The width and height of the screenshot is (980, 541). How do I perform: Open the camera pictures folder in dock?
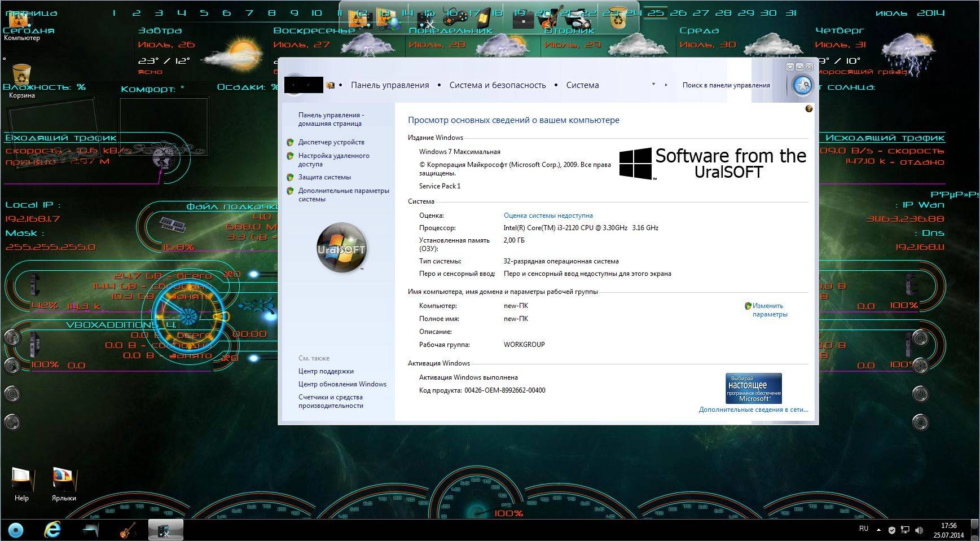point(578,19)
